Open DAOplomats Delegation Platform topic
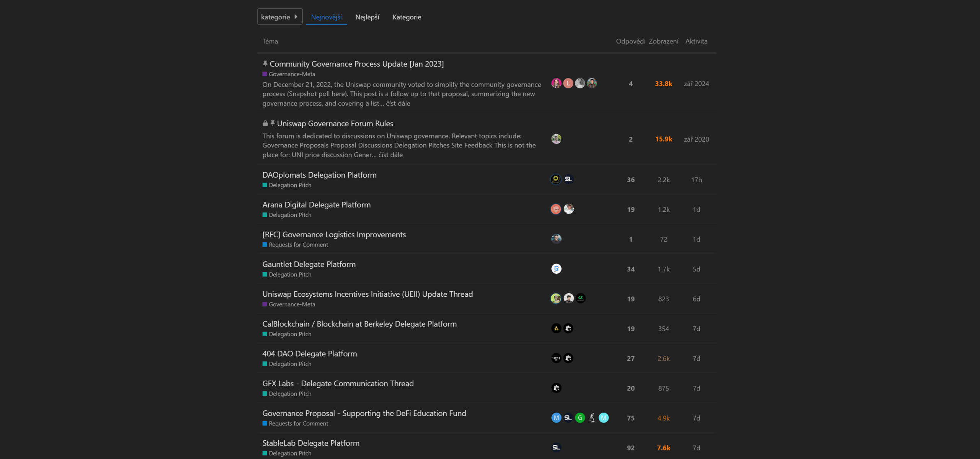 [320, 175]
